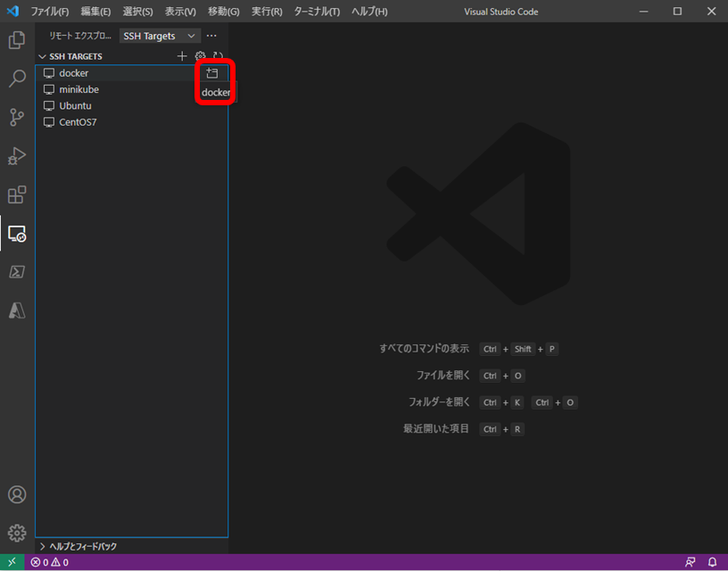Click the すべてのコマンドの表示 label
The image size is (728, 571).
tap(424, 349)
